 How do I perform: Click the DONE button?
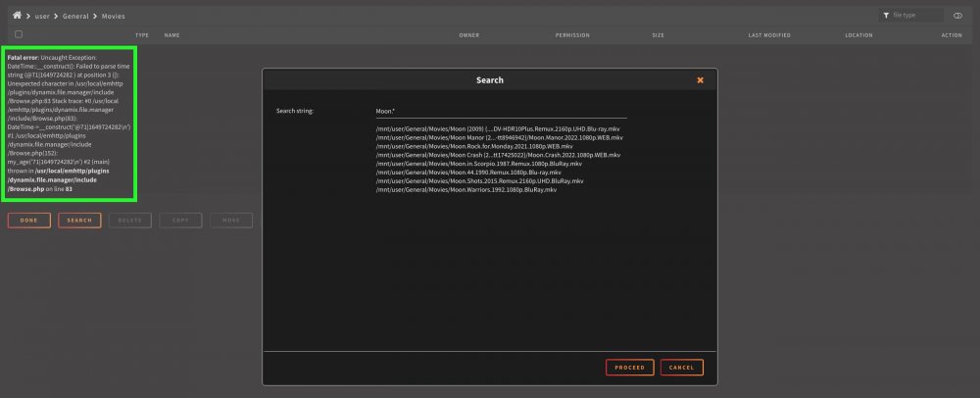coord(28,220)
